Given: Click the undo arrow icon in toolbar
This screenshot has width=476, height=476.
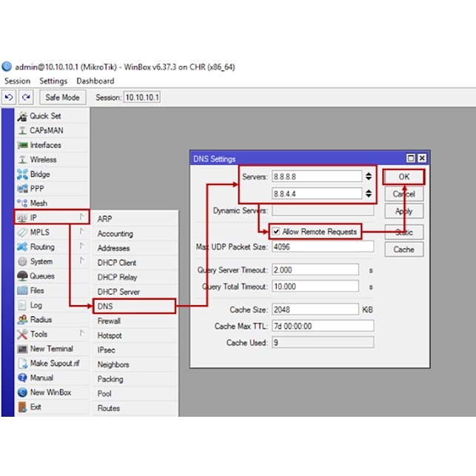Looking at the screenshot, I should coord(10,98).
